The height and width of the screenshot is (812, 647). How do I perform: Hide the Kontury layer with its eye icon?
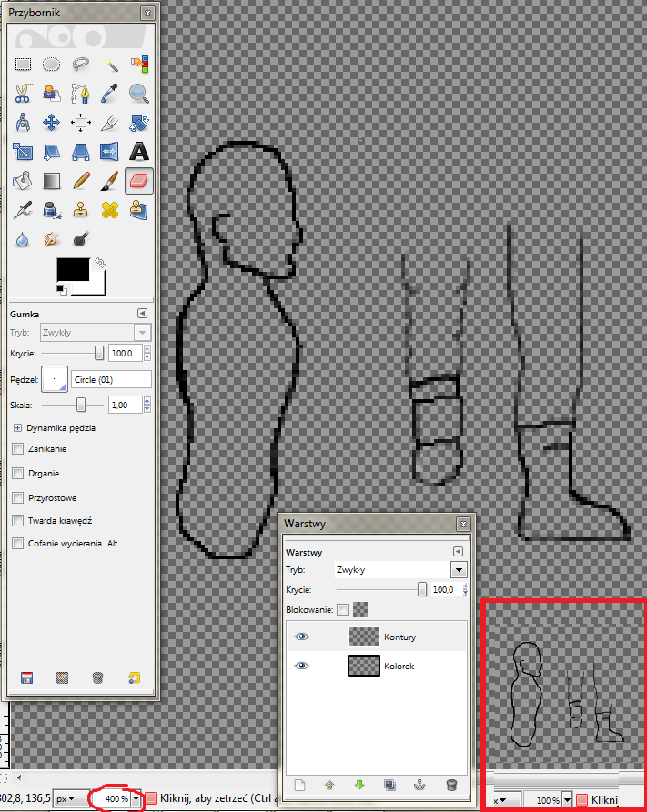[x=302, y=637]
